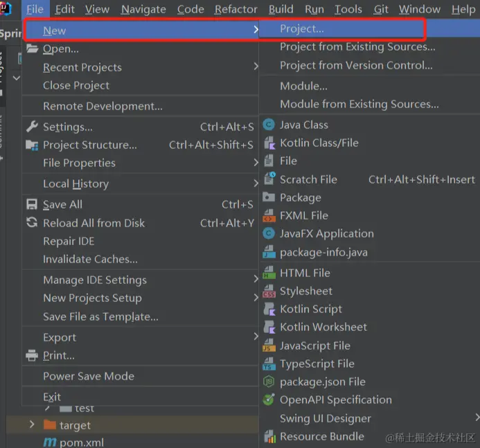
Task: Expand the Local History submenu arrow
Action: 256,183
